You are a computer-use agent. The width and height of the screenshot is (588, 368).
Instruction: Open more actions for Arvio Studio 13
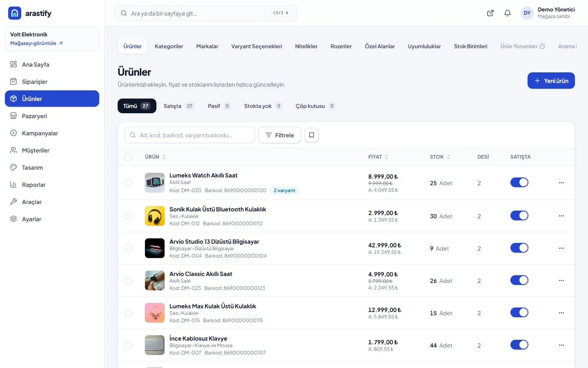(561, 248)
